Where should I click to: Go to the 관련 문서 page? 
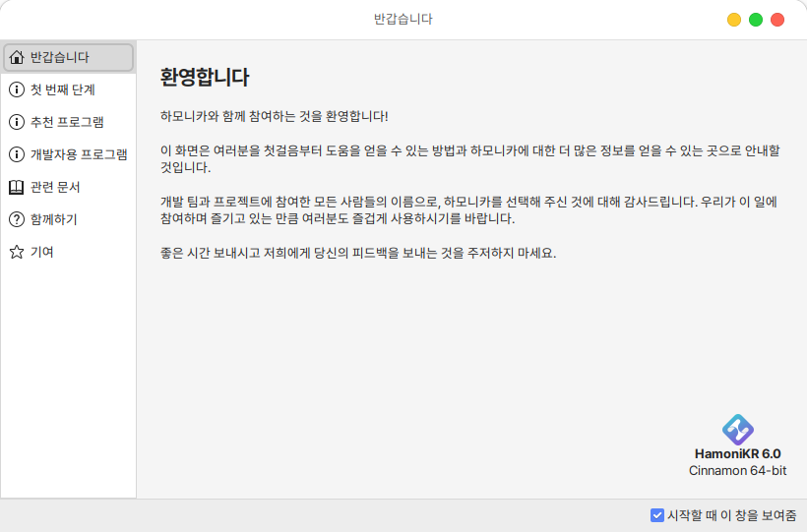[x=55, y=187]
